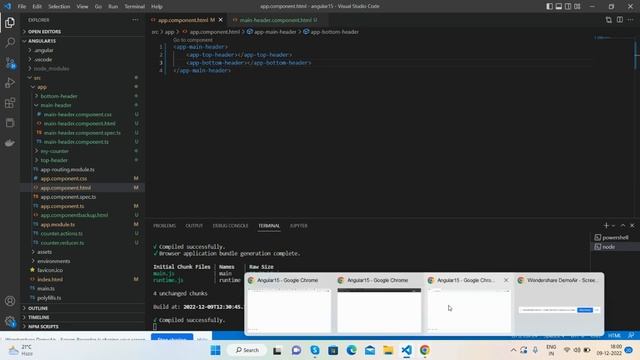Open Manage gear icon
The width and height of the screenshot is (640, 360).
pos(10,321)
